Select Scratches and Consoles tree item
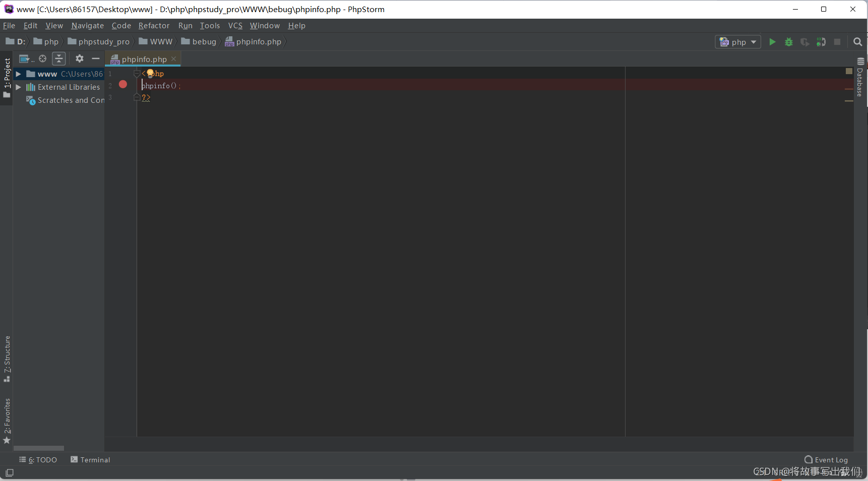 (x=65, y=100)
